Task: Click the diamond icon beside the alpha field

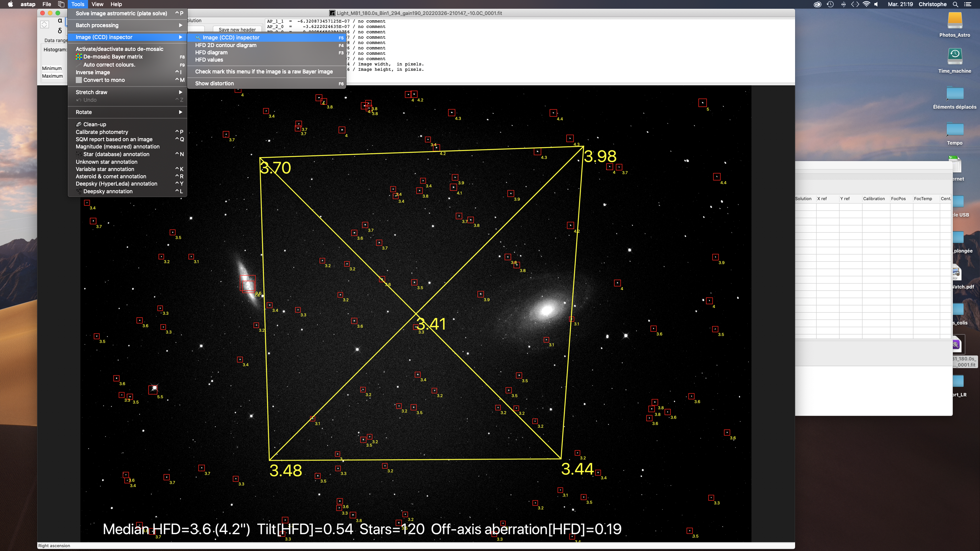Action: (x=45, y=24)
